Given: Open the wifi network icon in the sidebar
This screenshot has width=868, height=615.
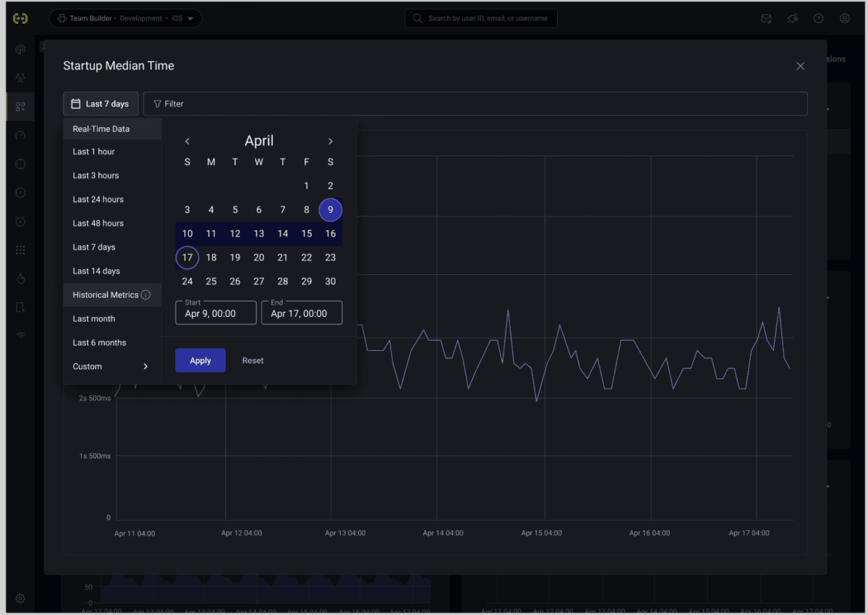Looking at the screenshot, I should click(20, 336).
